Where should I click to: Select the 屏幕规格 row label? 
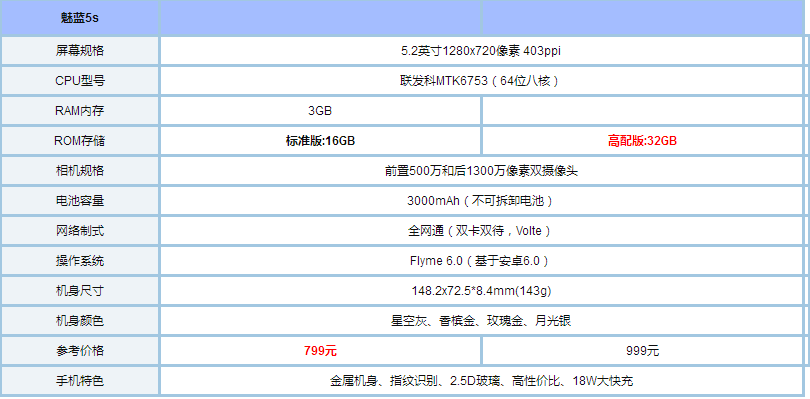tap(80, 51)
